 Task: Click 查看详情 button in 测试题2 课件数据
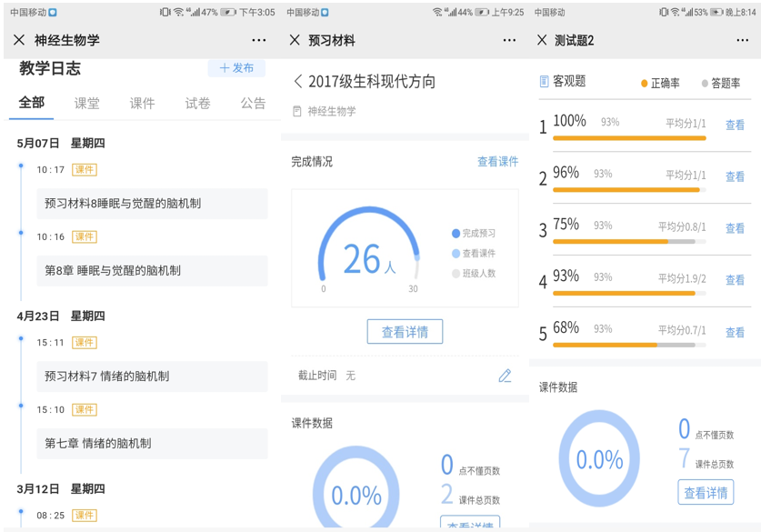click(706, 493)
